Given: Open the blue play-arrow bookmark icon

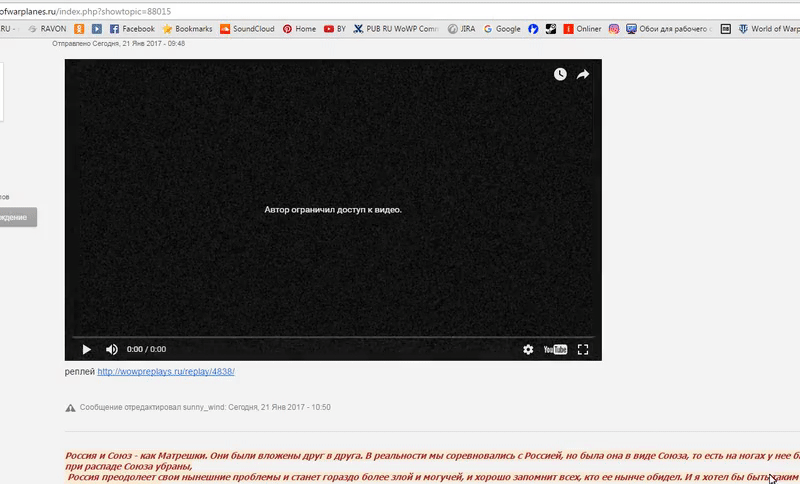Looking at the screenshot, I should pos(97,29).
